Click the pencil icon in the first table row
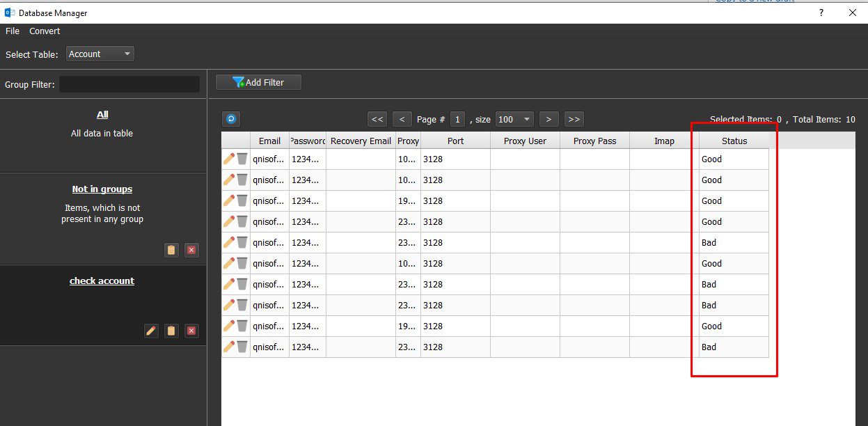The width and height of the screenshot is (868, 426). pos(229,159)
